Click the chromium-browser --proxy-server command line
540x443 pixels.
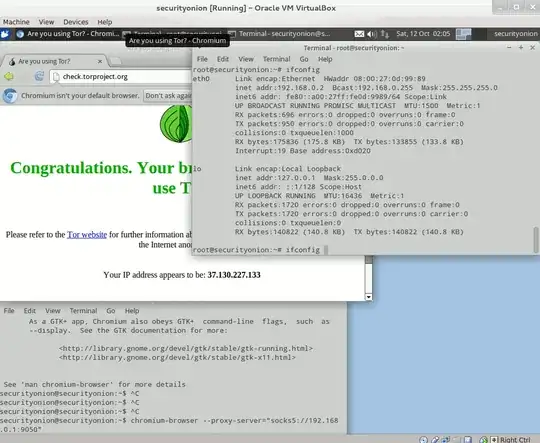[169, 425]
